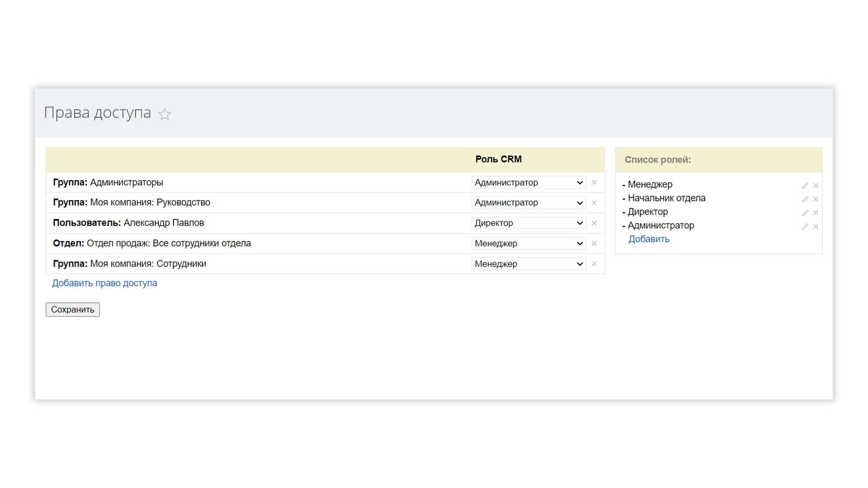The height and width of the screenshot is (488, 868).
Task: Delete the Руководство group access row
Action: coord(594,203)
